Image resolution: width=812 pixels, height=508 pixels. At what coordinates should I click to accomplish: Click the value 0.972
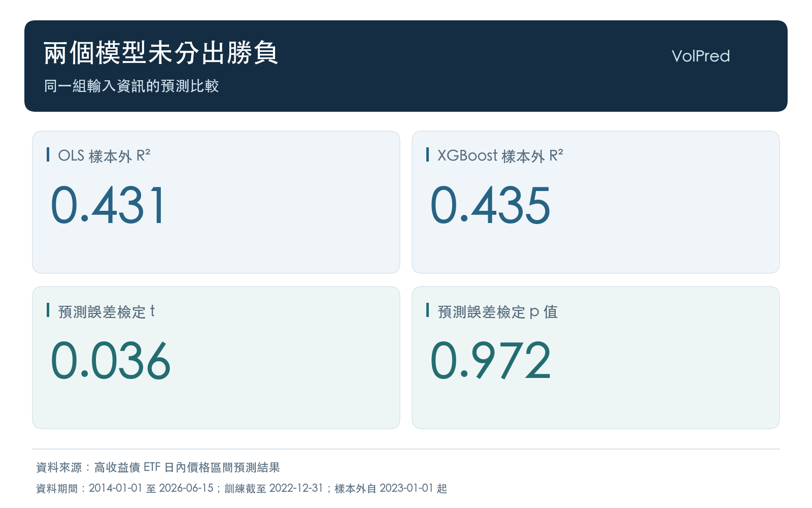[491, 360]
